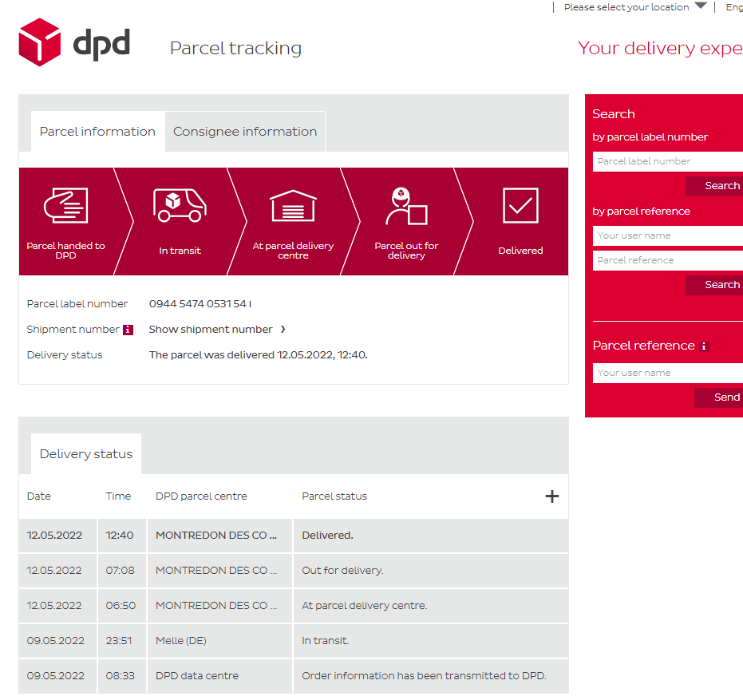The image size is (743, 700).
Task: Click the Send button
Action: coord(721,397)
